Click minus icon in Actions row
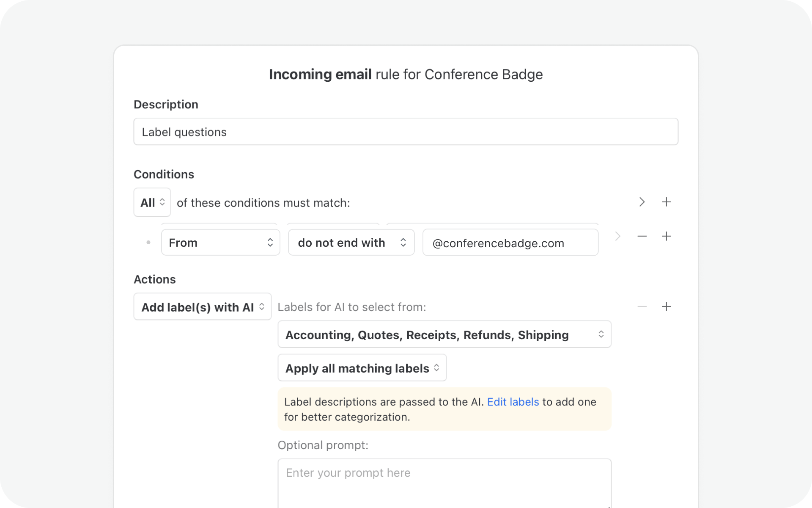 point(642,306)
